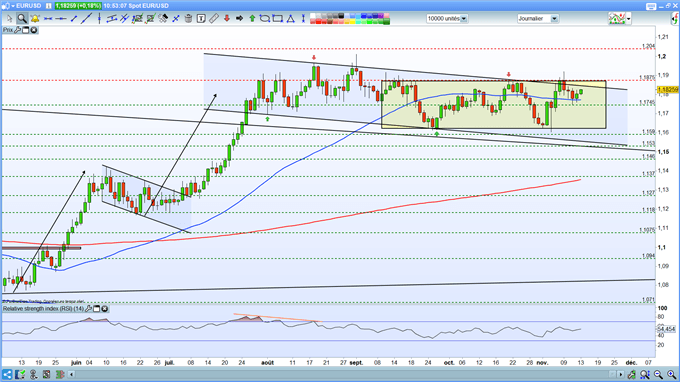Select the short segment drawing tool
Screen dimensions: 680x382
[x=73, y=19]
